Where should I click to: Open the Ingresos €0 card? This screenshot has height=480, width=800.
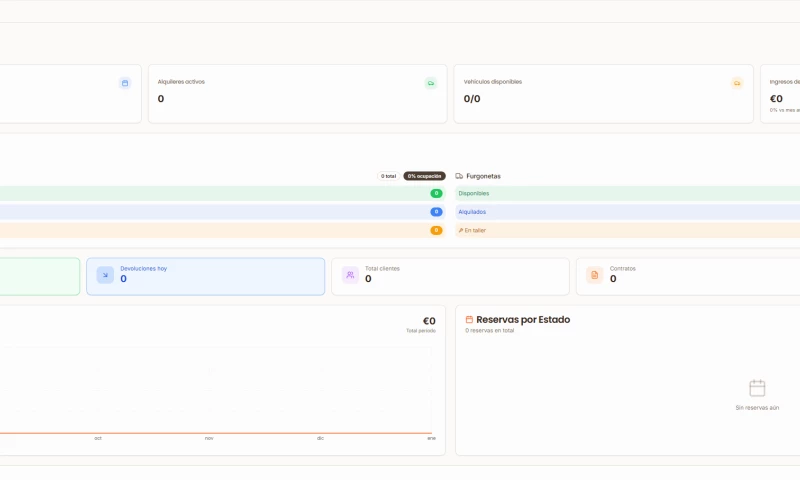coord(781,94)
